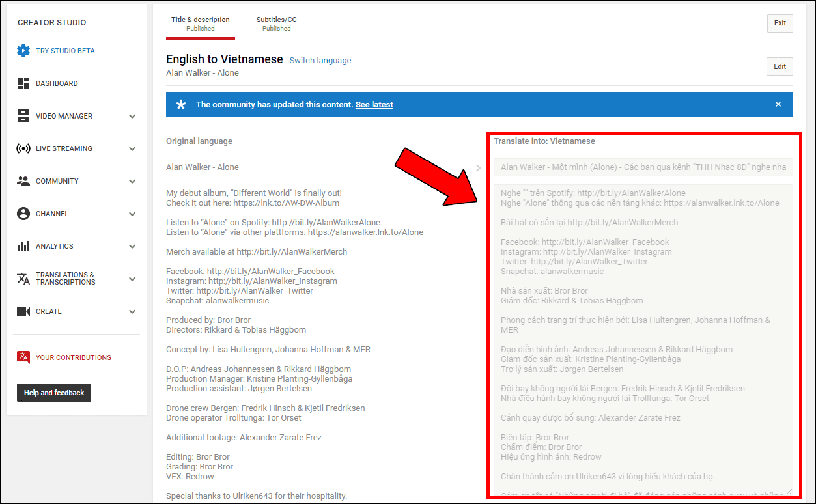The width and height of the screenshot is (816, 504).
Task: Open Try Studio Beta
Action: [65, 51]
